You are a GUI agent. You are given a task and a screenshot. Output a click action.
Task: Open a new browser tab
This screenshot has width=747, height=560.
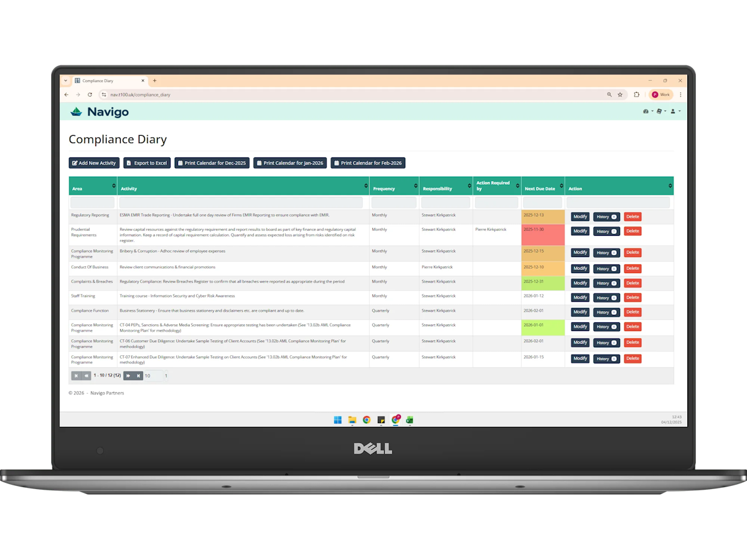[154, 80]
